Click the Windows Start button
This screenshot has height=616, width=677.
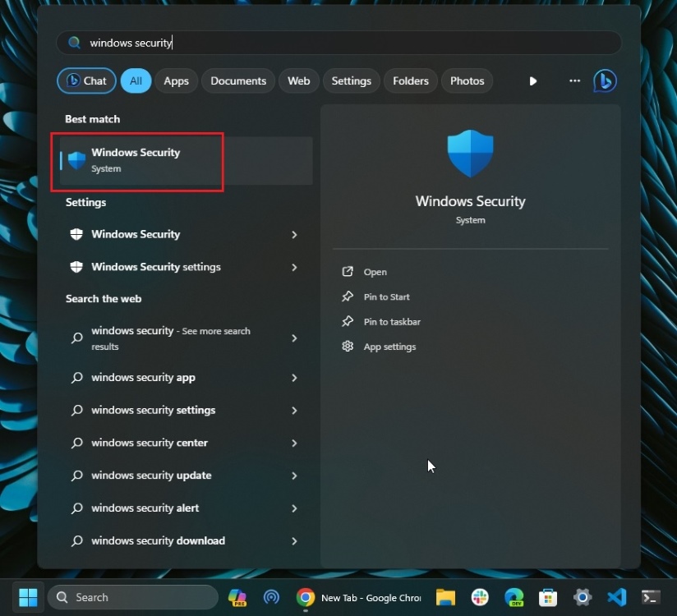click(x=28, y=597)
